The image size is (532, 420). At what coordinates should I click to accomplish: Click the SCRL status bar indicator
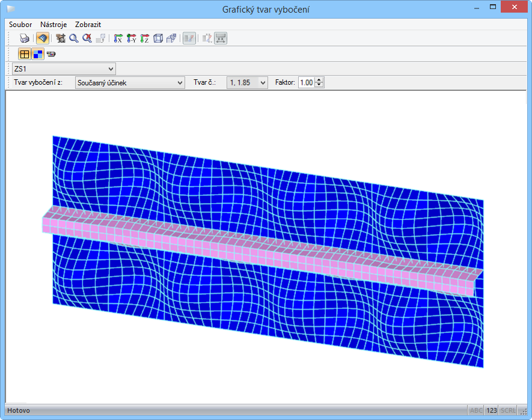(508, 410)
